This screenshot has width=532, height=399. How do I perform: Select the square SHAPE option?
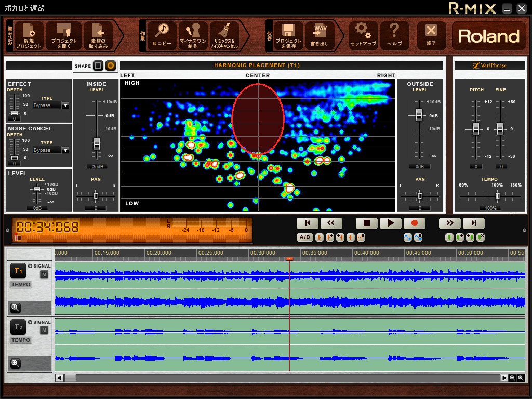coord(98,65)
